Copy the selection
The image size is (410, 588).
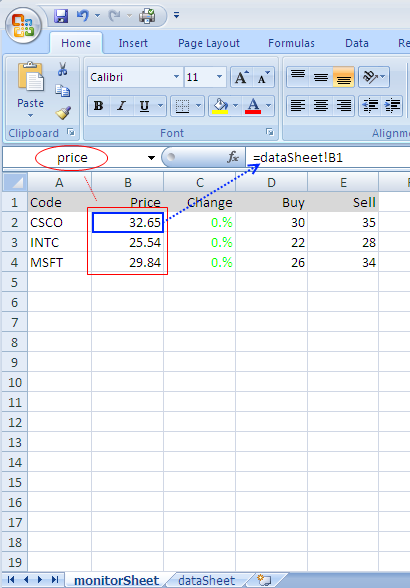tap(63, 91)
